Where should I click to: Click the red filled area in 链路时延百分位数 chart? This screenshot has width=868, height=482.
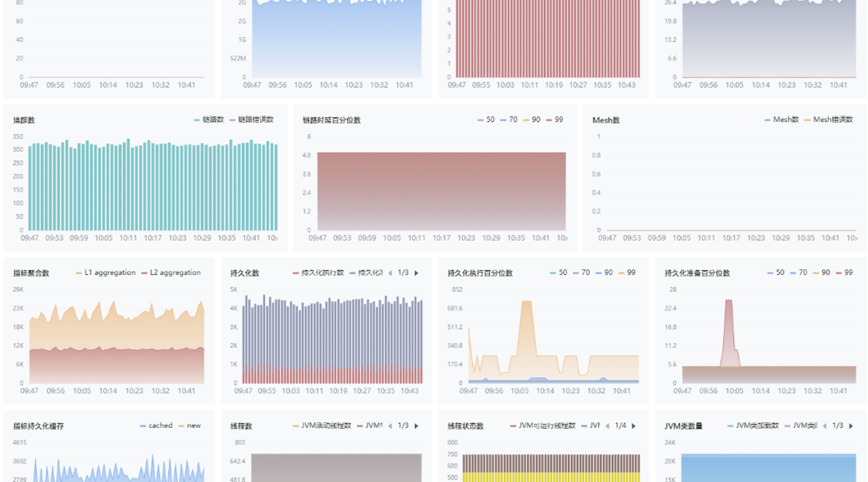pos(442,191)
